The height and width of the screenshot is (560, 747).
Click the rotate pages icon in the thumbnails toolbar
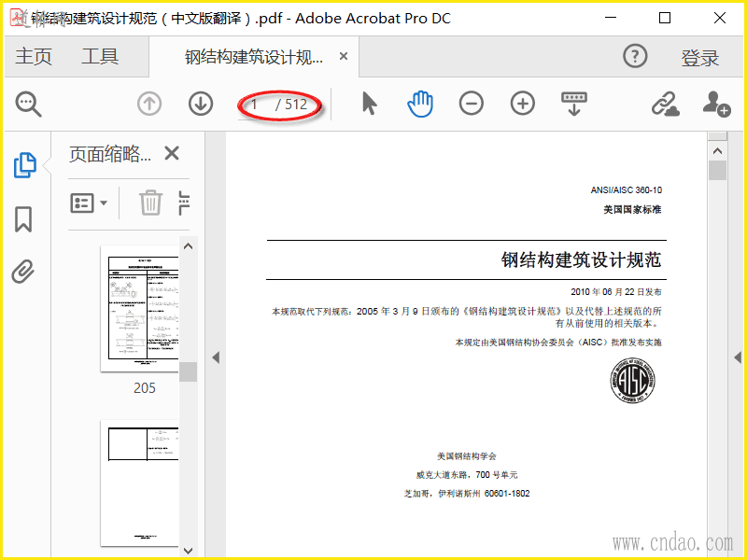184,203
